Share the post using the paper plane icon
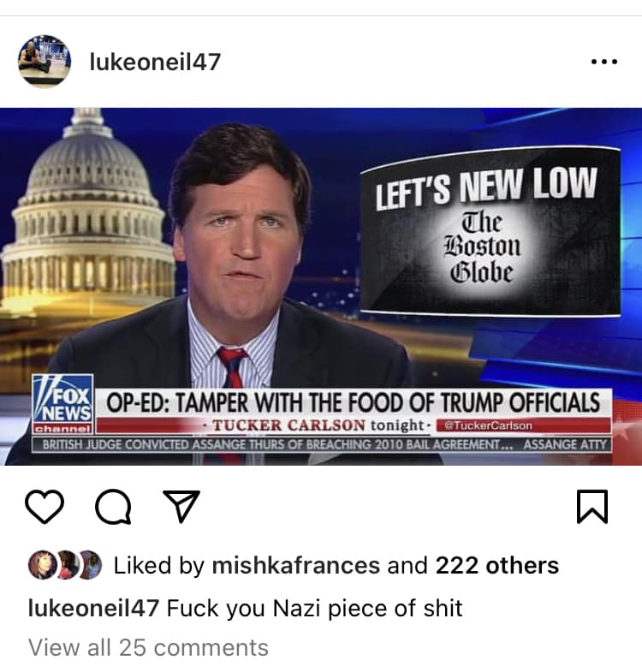Viewport: 642px width, 672px height. click(181, 506)
